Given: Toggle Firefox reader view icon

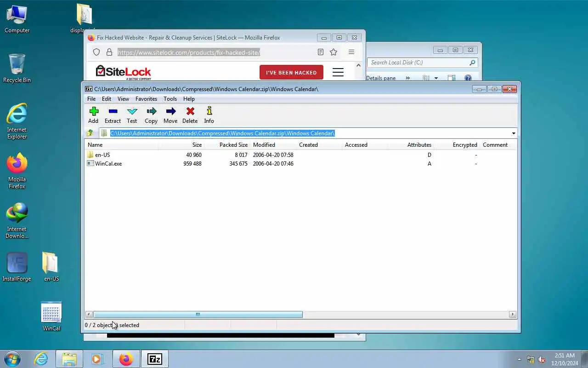Looking at the screenshot, I should pyautogui.click(x=321, y=52).
